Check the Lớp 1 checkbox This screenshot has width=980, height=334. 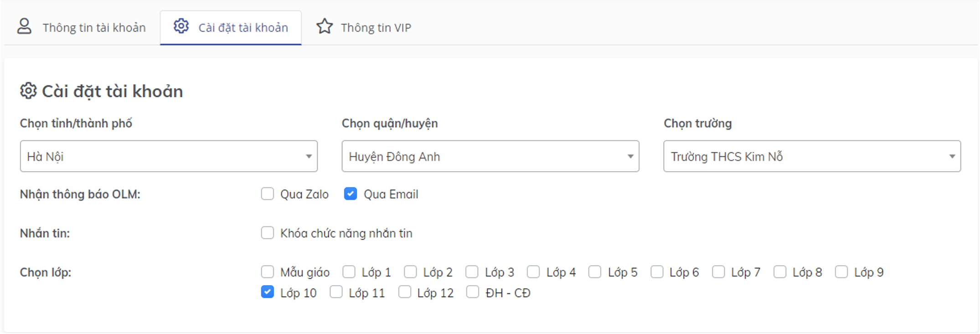[349, 271]
